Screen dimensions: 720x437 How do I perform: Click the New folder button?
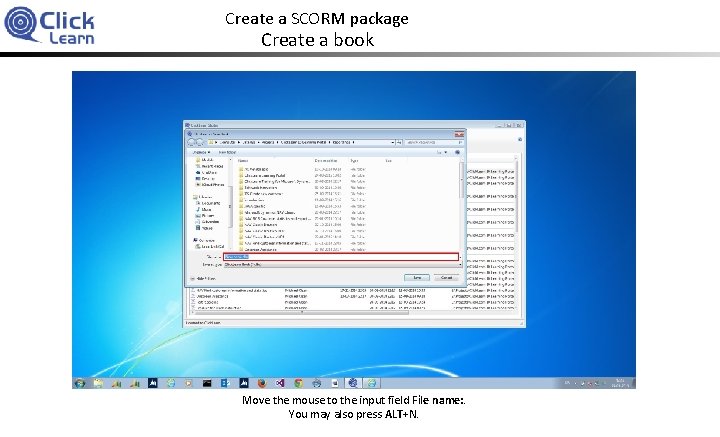pos(227,152)
